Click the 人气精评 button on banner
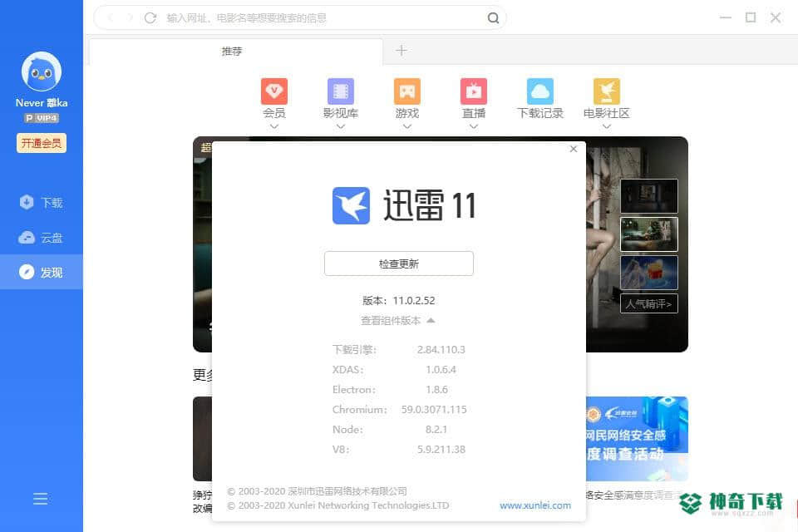This screenshot has width=798, height=532. coord(649,304)
